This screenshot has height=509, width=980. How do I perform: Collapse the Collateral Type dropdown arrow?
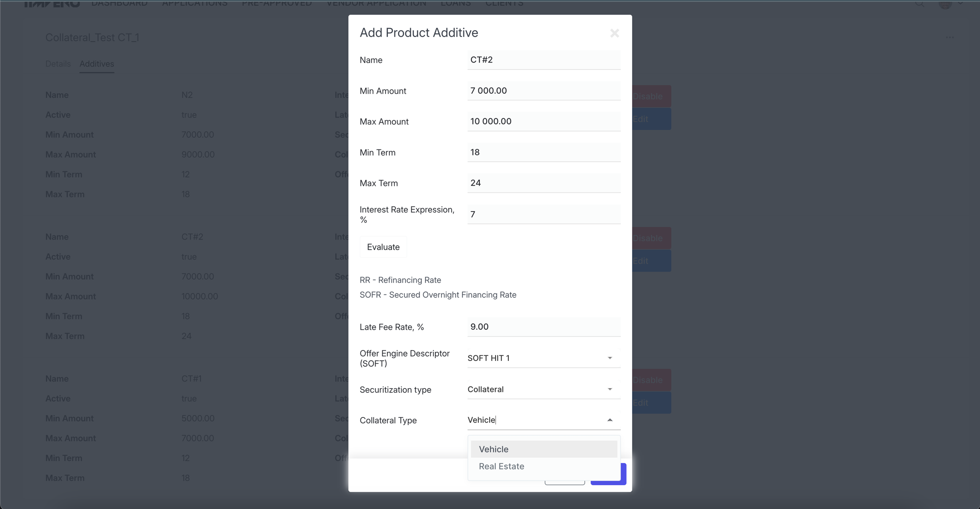coord(610,420)
